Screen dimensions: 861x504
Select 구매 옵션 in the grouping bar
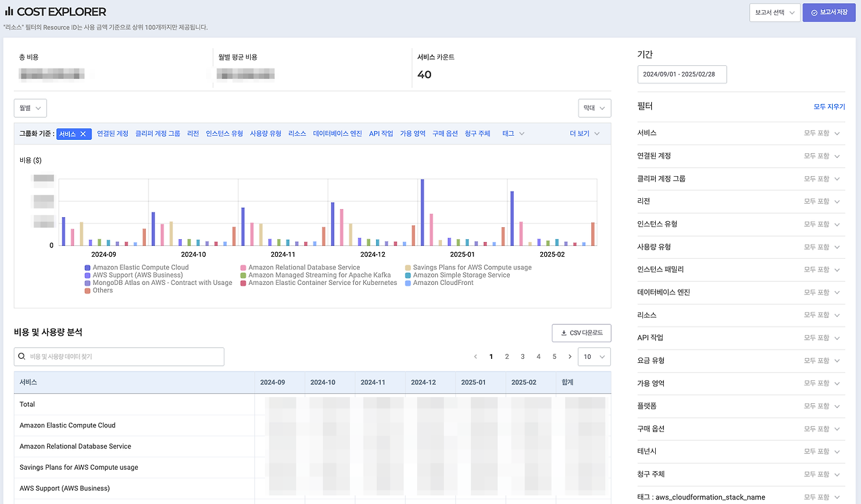[x=445, y=134]
